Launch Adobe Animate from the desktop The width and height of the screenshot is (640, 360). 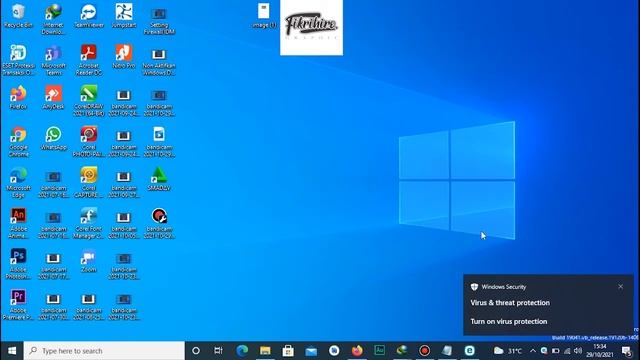18,223
